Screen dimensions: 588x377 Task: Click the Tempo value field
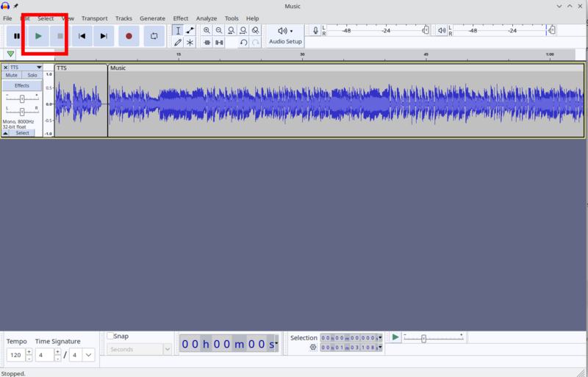[x=15, y=355]
